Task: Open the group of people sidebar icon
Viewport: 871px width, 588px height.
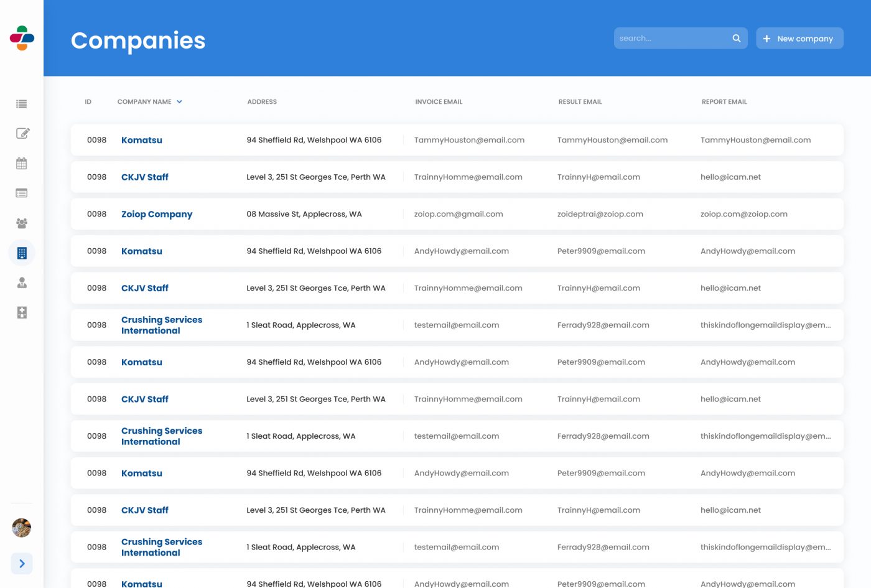Action: pyautogui.click(x=22, y=223)
